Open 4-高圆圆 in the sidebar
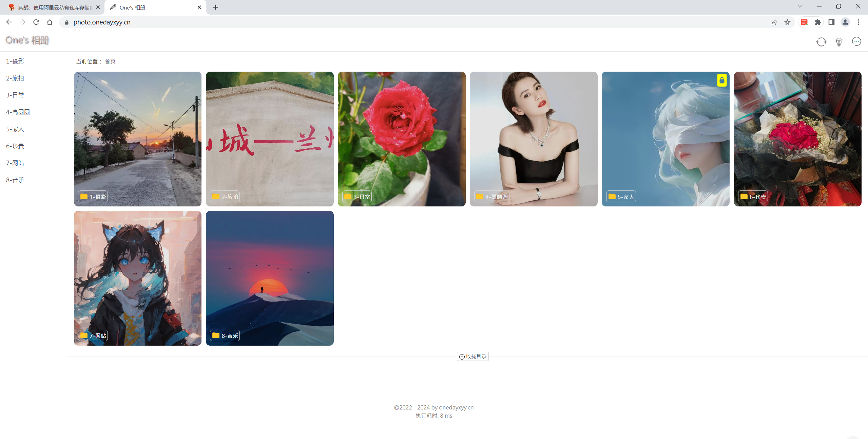 coord(18,112)
